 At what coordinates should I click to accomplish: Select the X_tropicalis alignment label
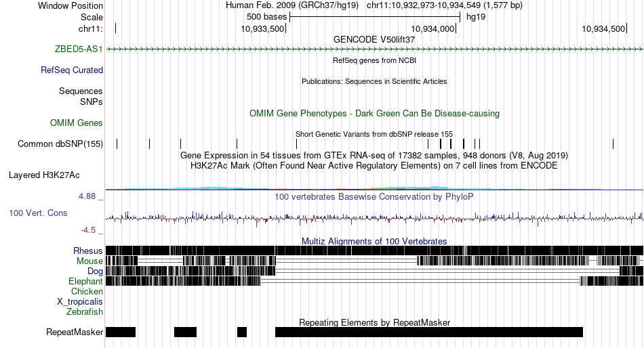80,302
